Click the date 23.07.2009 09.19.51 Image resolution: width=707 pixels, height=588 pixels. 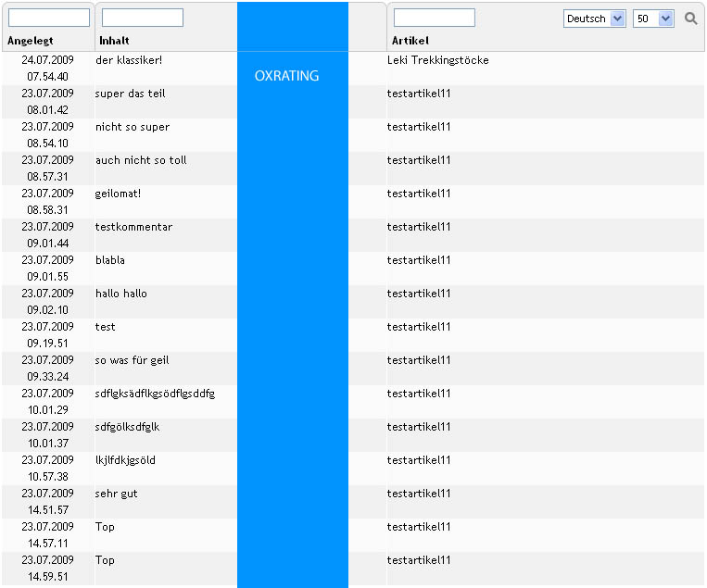click(x=48, y=335)
